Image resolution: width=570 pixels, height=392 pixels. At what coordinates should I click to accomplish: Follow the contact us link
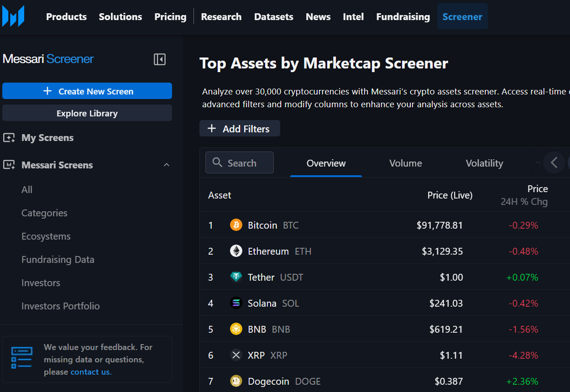point(90,372)
